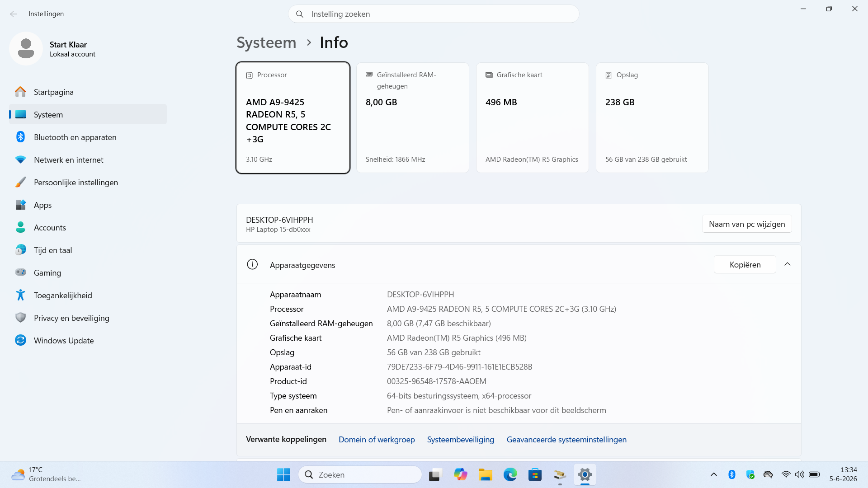Focus the Instelling zoeken search field
The height and width of the screenshot is (488, 868).
point(434,14)
